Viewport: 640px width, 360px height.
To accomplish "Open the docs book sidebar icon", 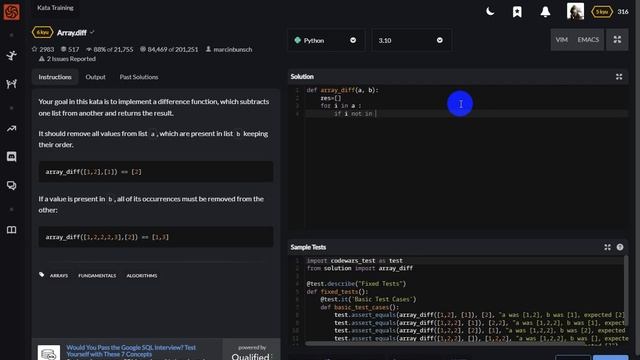I will (11, 230).
